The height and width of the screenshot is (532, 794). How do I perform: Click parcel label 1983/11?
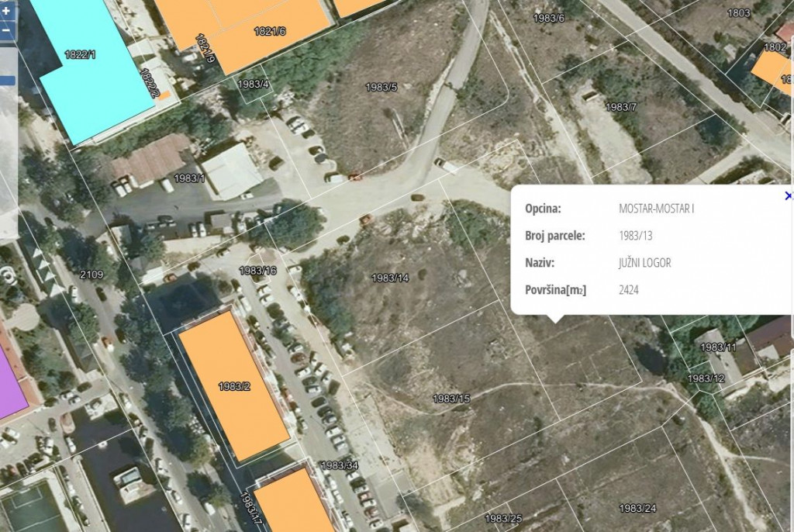(x=717, y=347)
